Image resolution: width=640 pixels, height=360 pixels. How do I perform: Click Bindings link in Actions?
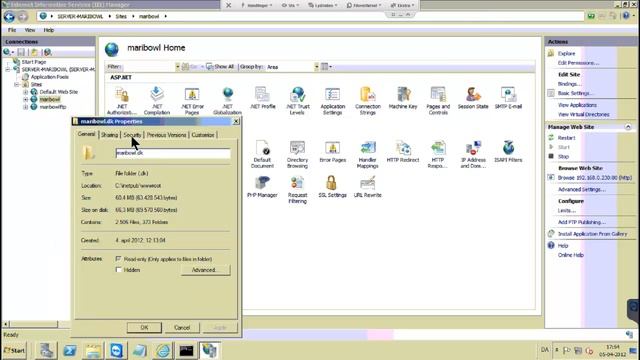[x=569, y=84]
